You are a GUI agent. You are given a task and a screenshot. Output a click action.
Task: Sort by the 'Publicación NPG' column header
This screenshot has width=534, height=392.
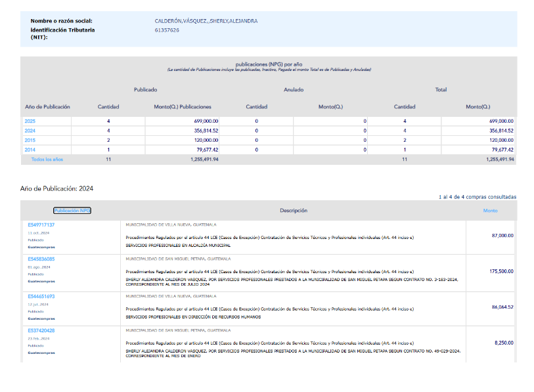(x=72, y=211)
